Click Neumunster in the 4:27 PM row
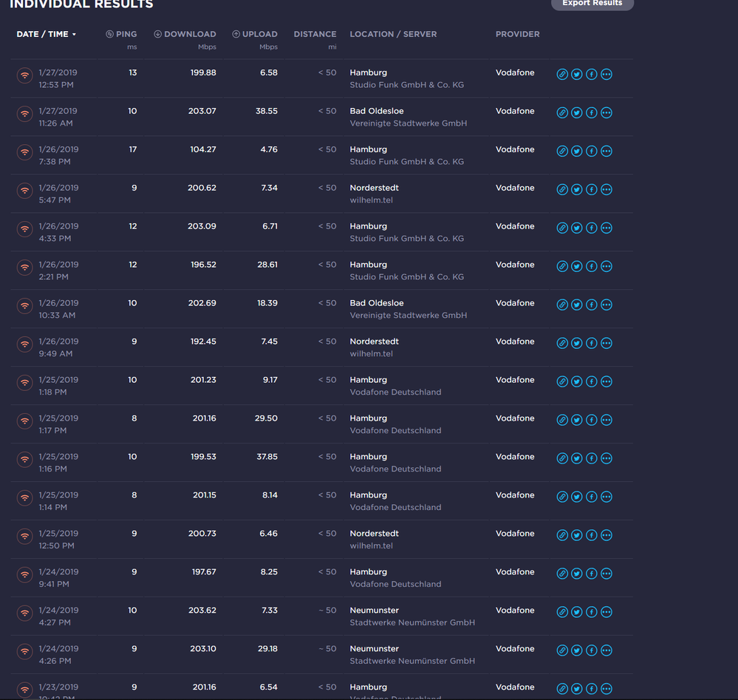 375,611
